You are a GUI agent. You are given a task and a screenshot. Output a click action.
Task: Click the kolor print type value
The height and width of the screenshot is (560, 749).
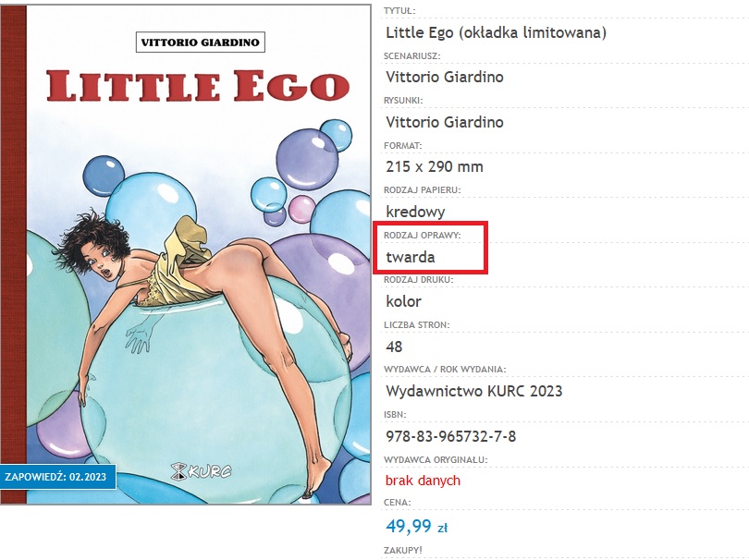[x=403, y=301]
